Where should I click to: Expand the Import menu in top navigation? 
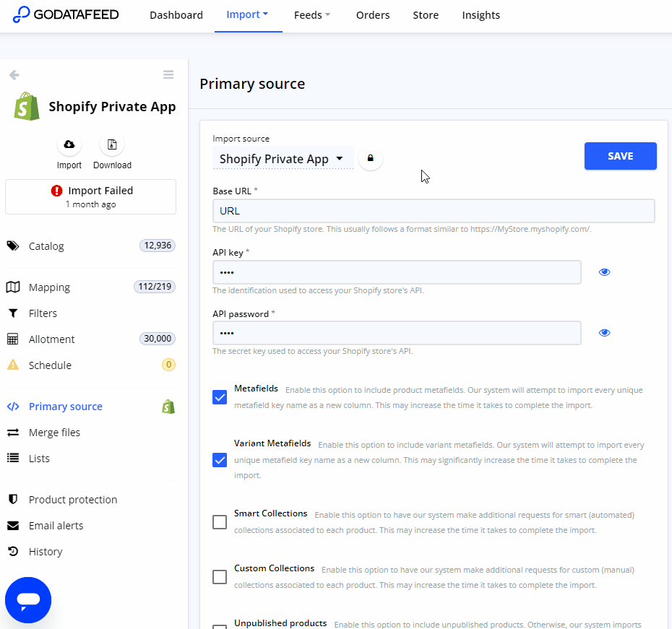point(247,15)
